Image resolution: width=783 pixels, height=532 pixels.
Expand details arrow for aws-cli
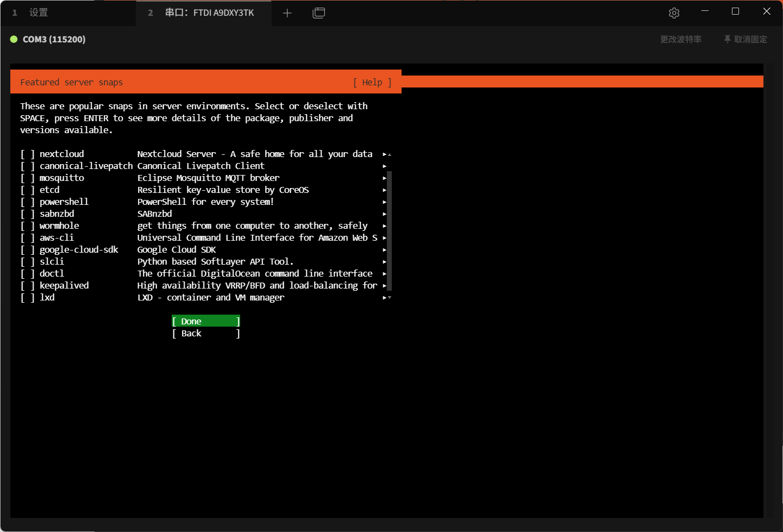tap(384, 238)
